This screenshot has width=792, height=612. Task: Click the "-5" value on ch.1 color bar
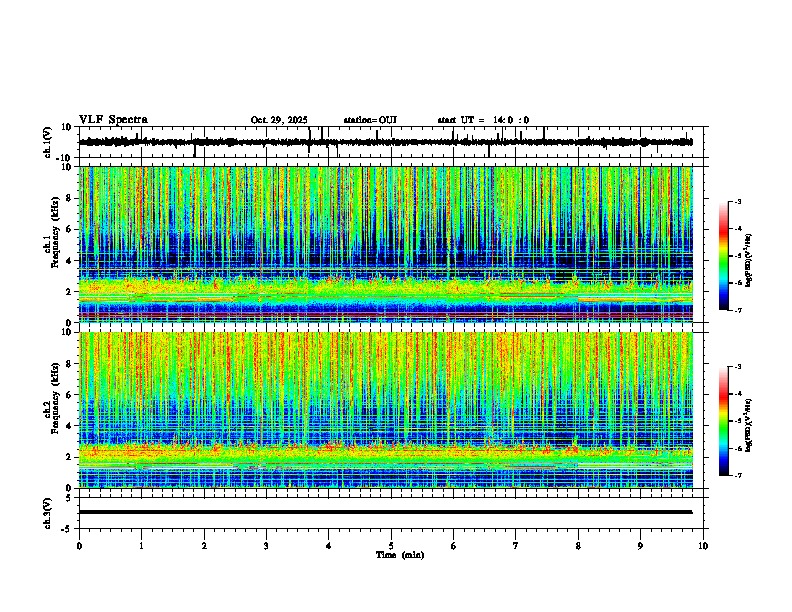point(737,256)
